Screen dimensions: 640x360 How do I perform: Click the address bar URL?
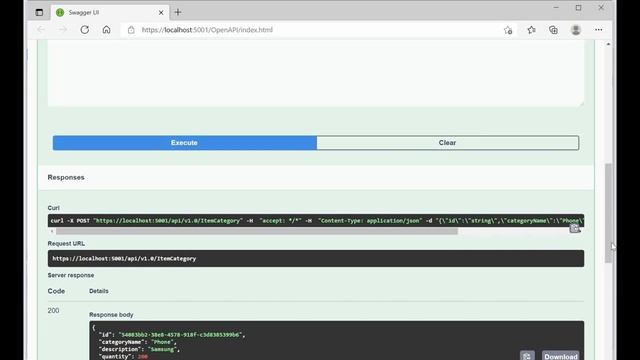point(207,30)
